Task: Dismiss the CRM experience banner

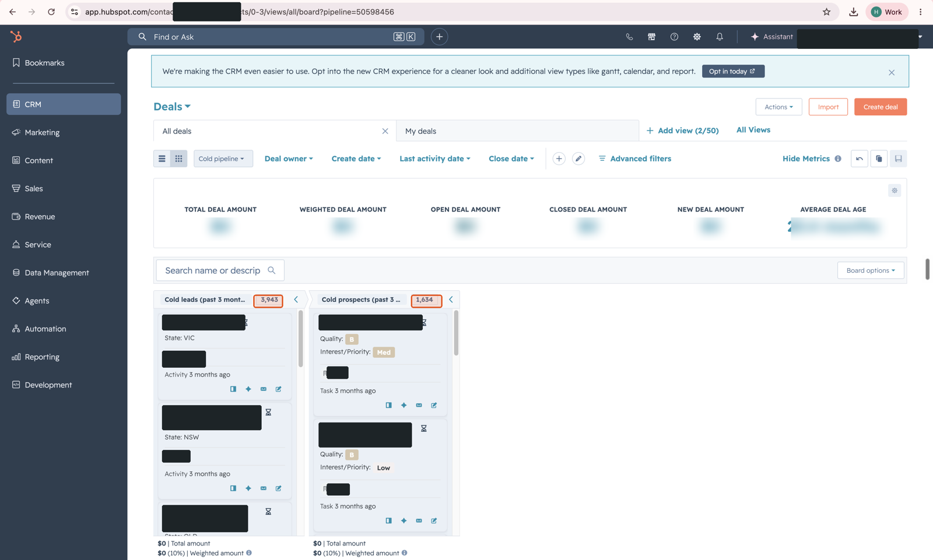Action: click(x=891, y=73)
